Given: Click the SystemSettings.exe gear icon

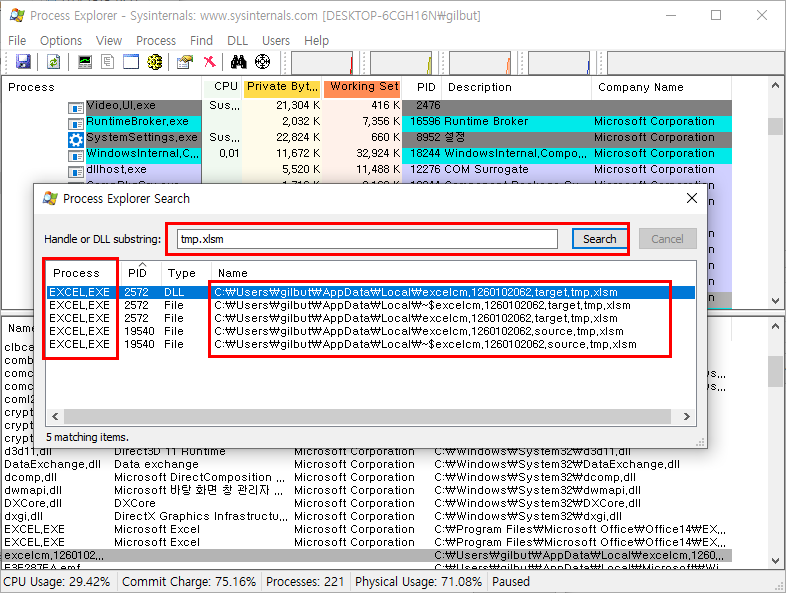Looking at the screenshot, I should [x=75, y=138].
